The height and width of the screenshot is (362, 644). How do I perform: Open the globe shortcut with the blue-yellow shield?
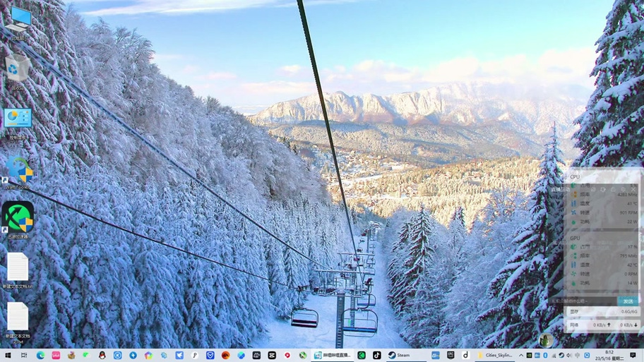tap(18, 172)
